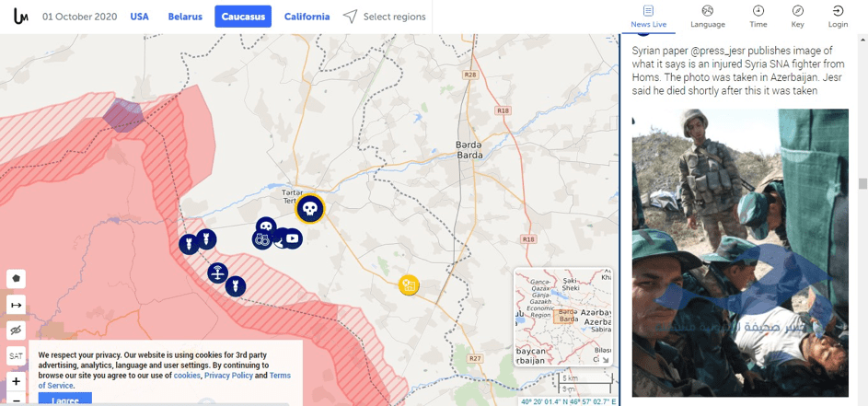This screenshot has height=406, width=868.
Task: Open the yellow map marker southeast of Tartar
Action: (409, 284)
